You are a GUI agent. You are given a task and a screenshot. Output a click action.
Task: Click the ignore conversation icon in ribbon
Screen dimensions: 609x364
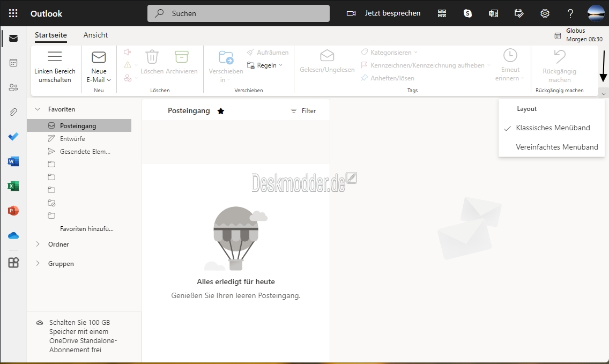[128, 52]
